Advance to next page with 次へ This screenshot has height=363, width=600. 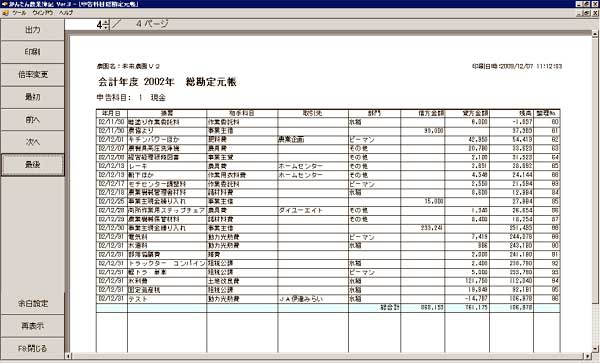point(33,142)
